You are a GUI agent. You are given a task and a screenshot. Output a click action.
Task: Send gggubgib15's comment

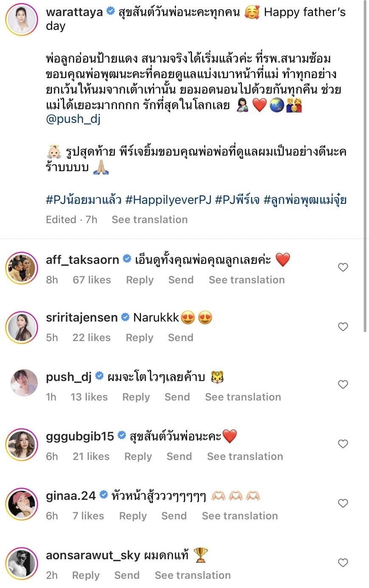(179, 456)
